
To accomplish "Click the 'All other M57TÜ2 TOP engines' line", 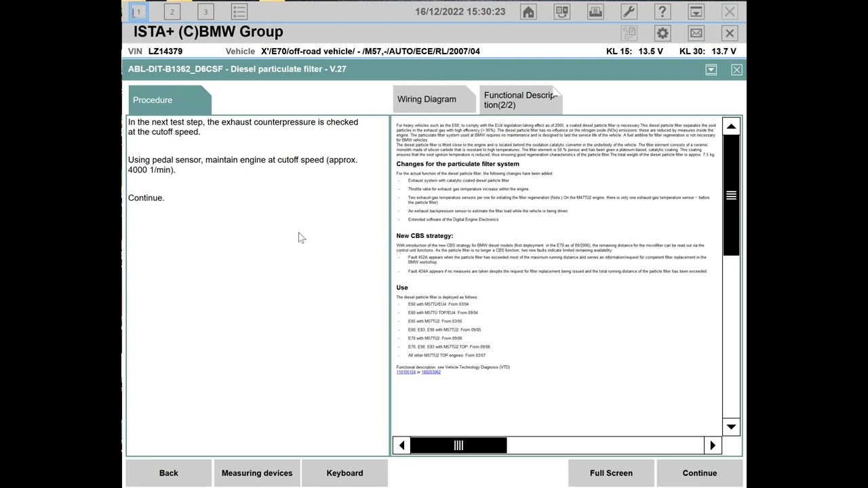I will coord(447,355).
